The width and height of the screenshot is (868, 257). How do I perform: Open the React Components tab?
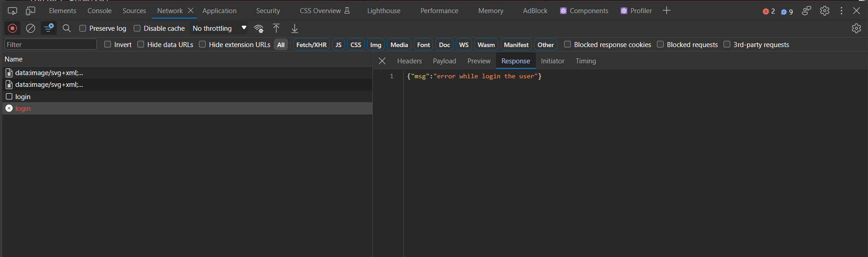pos(584,11)
